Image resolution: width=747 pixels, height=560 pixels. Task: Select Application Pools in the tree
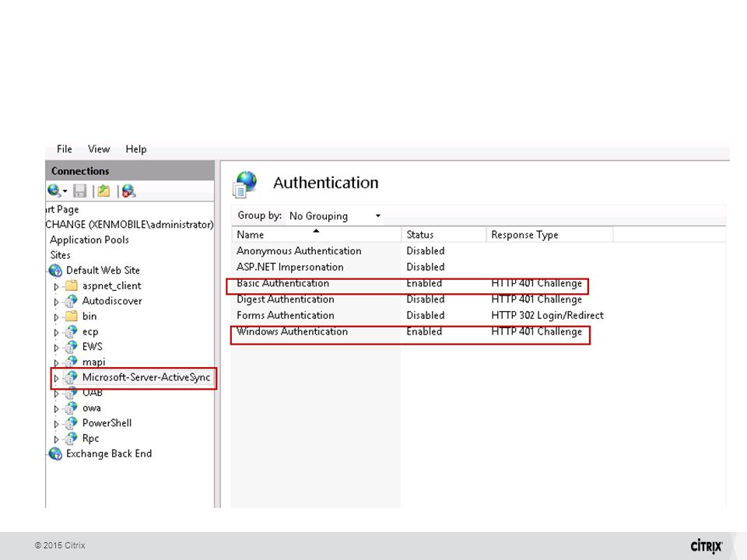(89, 240)
